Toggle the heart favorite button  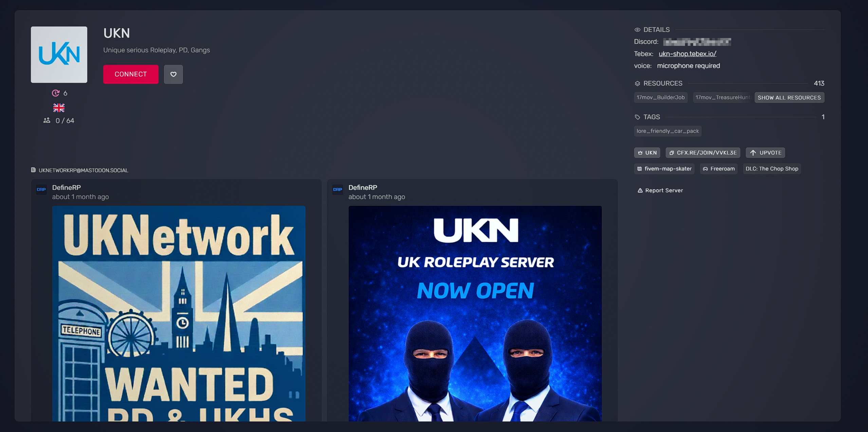(x=173, y=74)
